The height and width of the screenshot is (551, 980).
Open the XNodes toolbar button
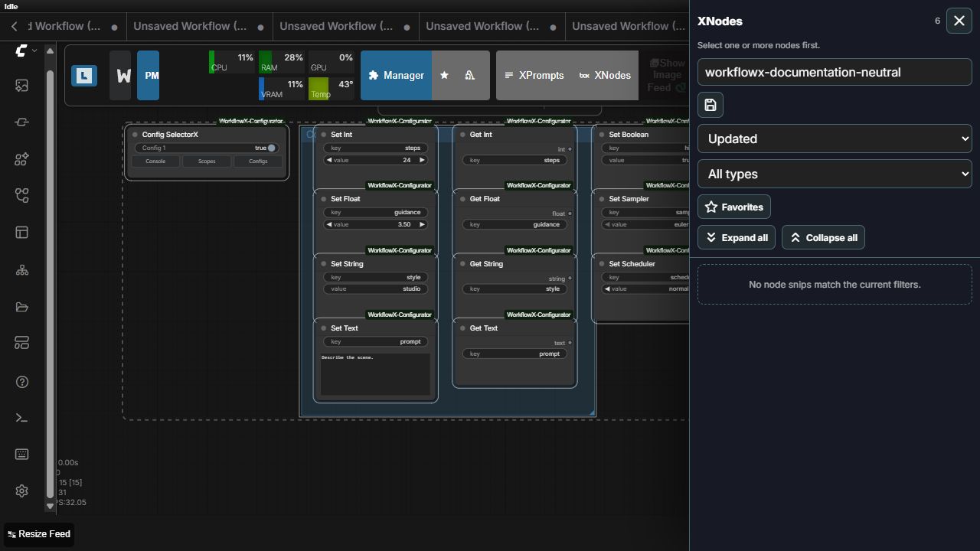click(605, 75)
